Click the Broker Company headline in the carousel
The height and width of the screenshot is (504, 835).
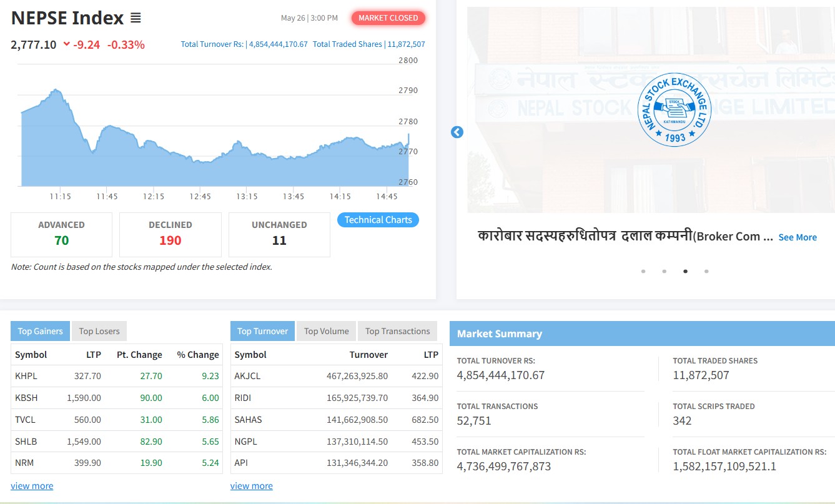tap(625, 236)
